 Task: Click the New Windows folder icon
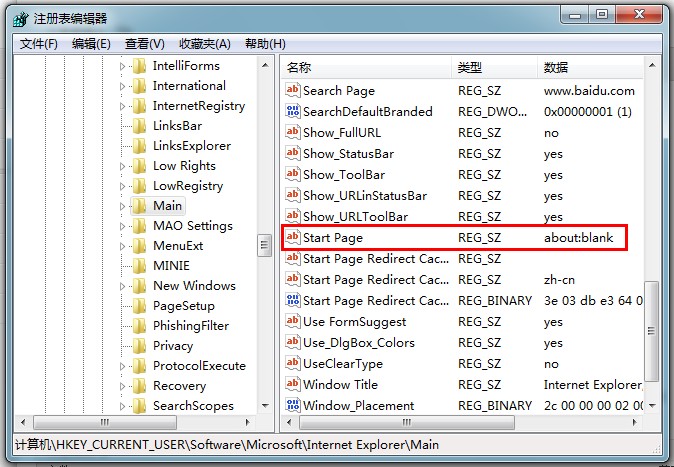coord(139,286)
